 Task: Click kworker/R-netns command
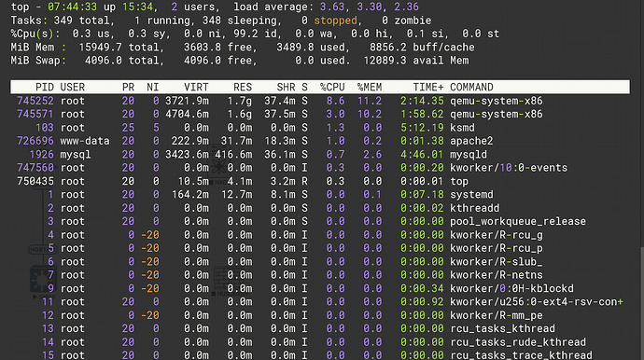pos(497,274)
